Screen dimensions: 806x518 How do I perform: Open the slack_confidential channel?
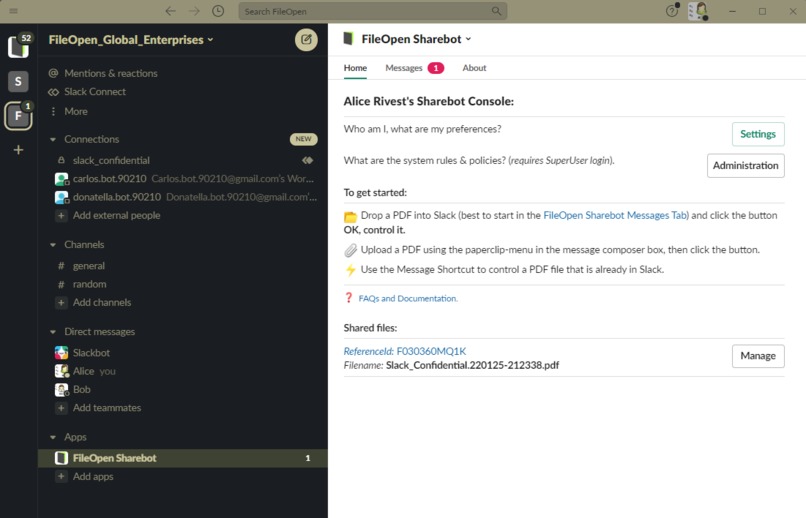pos(111,160)
